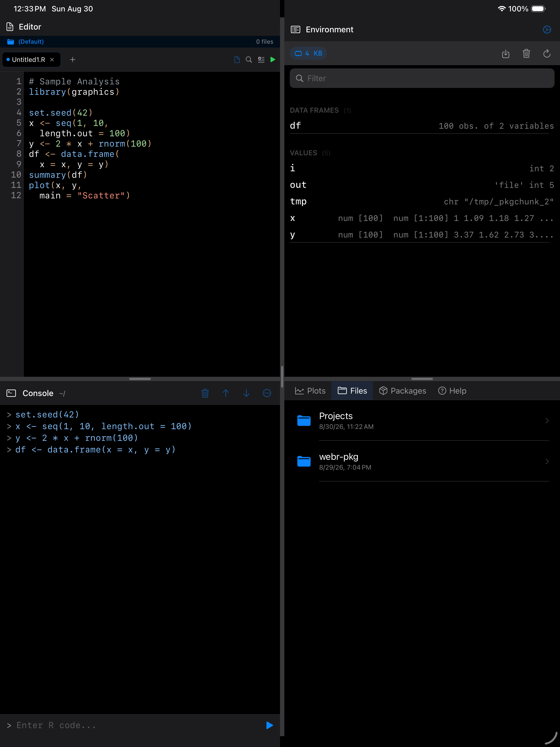Select variable x in Values

point(422,218)
